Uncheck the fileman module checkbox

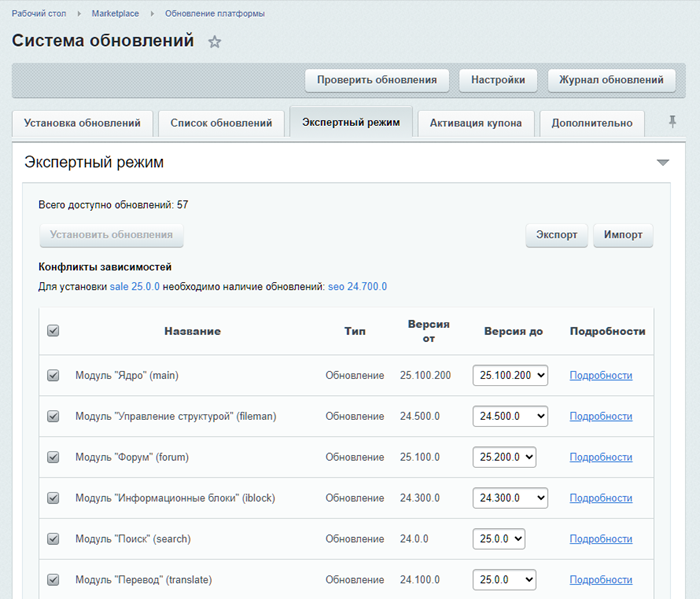pos(53,416)
